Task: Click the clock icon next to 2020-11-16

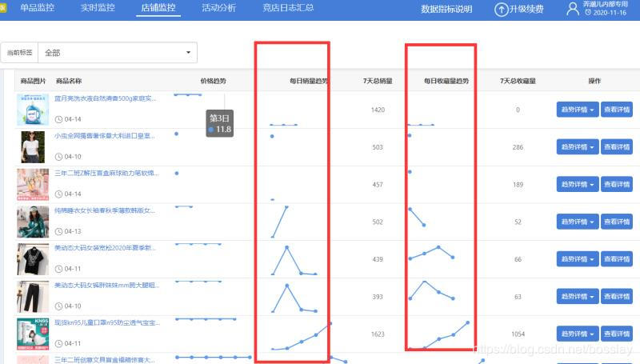Action: coord(589,14)
